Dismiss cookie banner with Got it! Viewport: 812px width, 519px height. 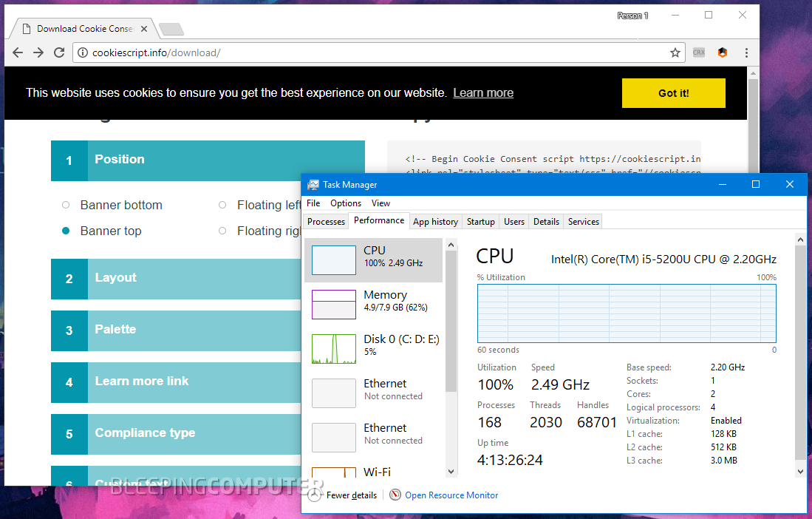tap(673, 93)
